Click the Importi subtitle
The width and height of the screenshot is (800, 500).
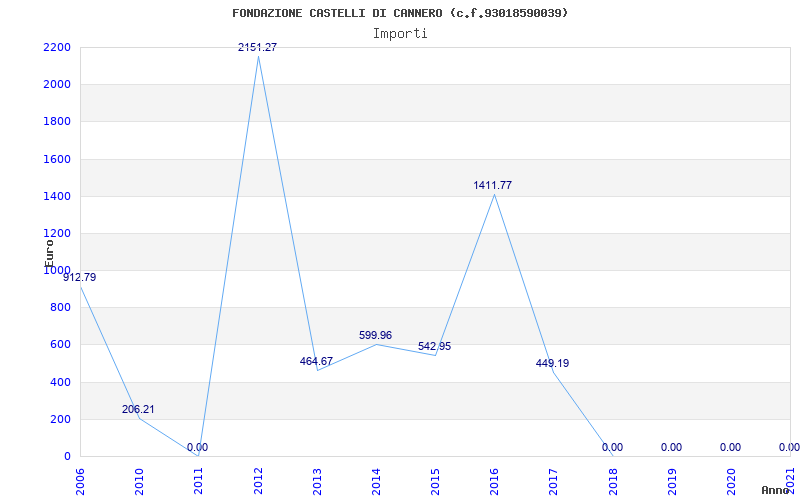point(400,34)
